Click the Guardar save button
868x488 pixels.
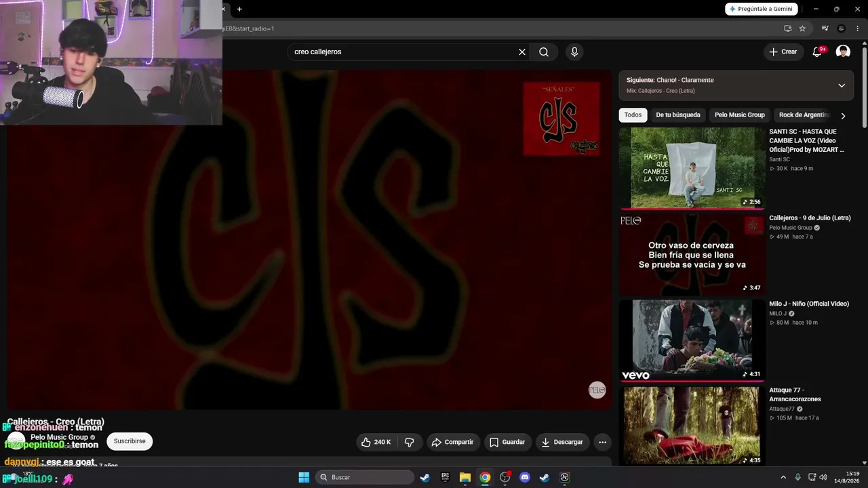(x=507, y=442)
